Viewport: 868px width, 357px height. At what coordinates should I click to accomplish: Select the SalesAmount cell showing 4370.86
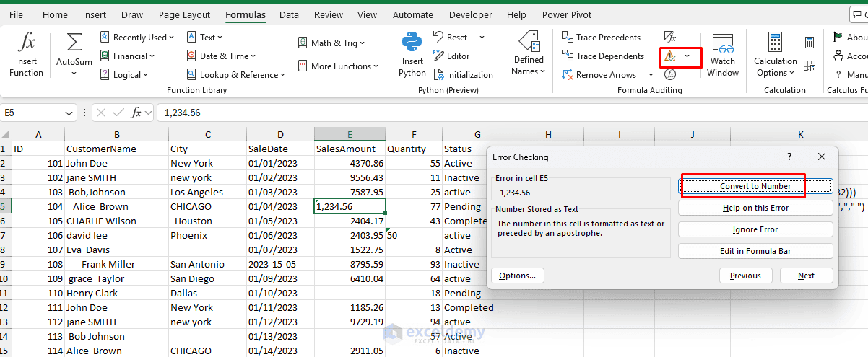click(x=350, y=163)
